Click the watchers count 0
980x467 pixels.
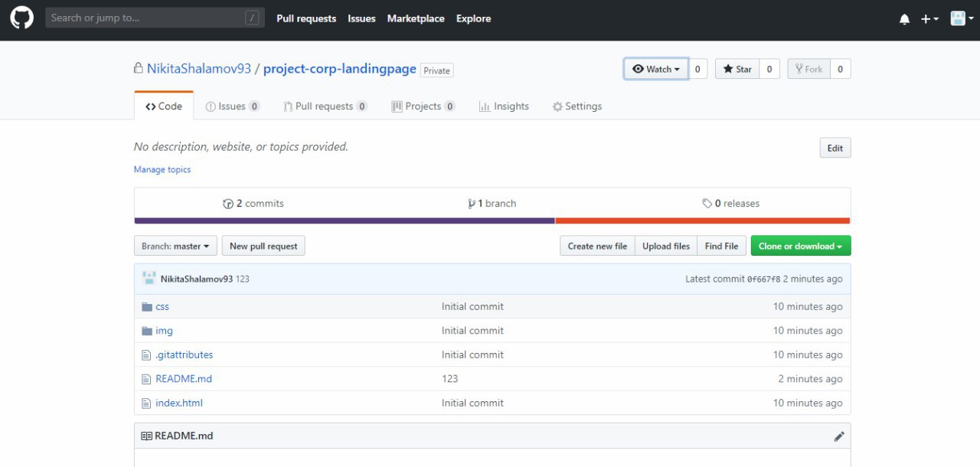pyautogui.click(x=697, y=69)
